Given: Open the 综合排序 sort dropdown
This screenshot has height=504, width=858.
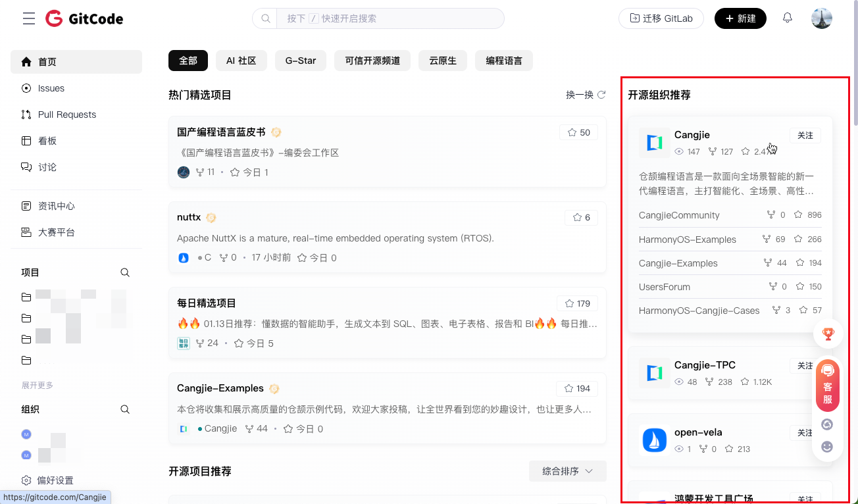Looking at the screenshot, I should [567, 471].
